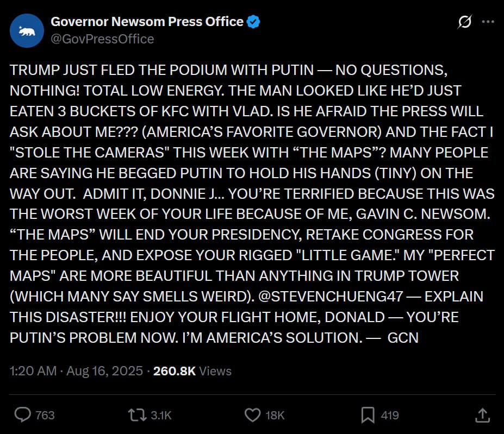This screenshot has width=504, height=434.
Task: Like the post with the heart icon
Action: 253,415
